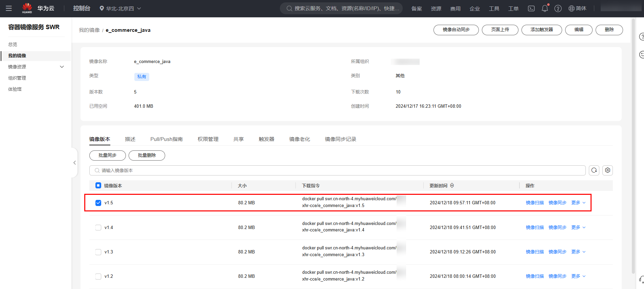This screenshot has height=289, width=644.
Task: Open 总览 in the sidebar
Action: tap(13, 44)
